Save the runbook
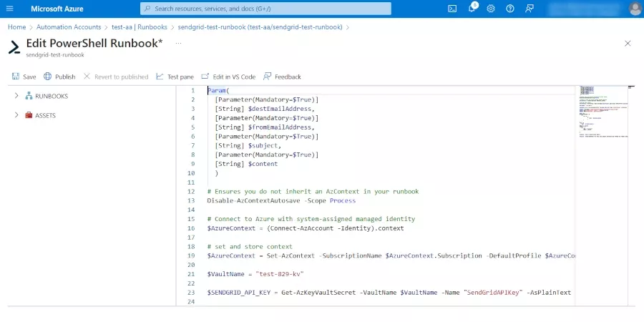Image resolution: width=644 pixels, height=322 pixels. point(24,77)
